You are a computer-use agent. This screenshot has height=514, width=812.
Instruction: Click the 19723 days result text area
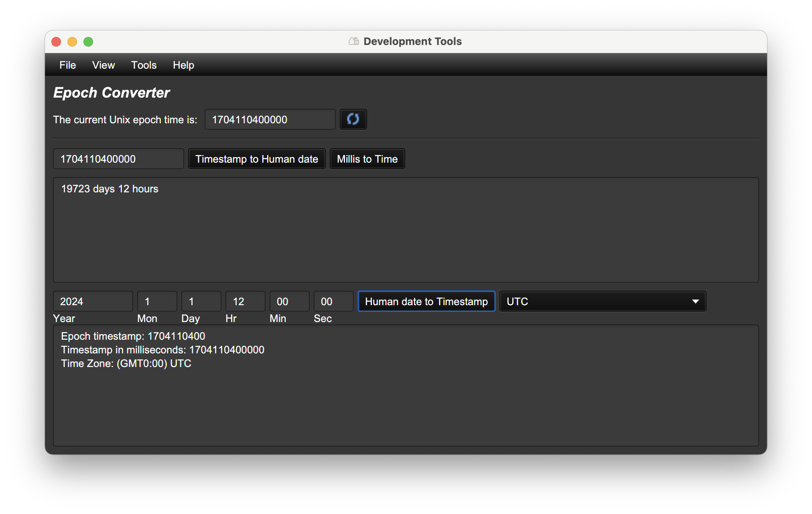(x=406, y=230)
